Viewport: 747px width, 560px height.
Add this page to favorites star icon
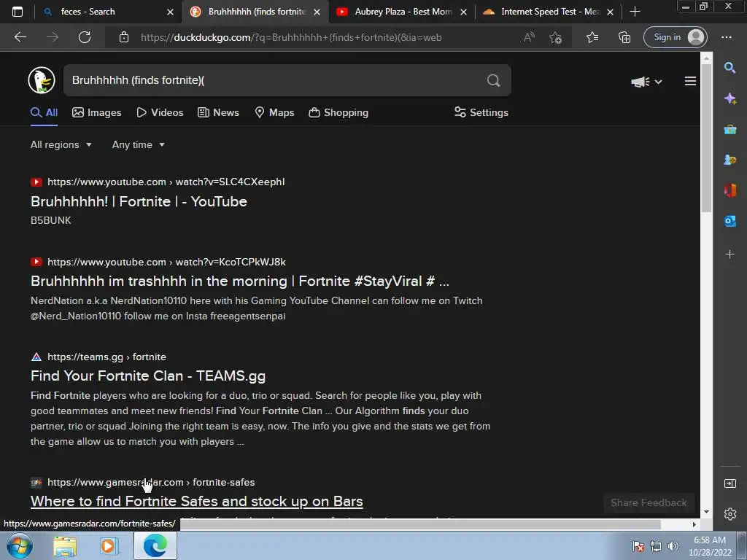(x=555, y=37)
